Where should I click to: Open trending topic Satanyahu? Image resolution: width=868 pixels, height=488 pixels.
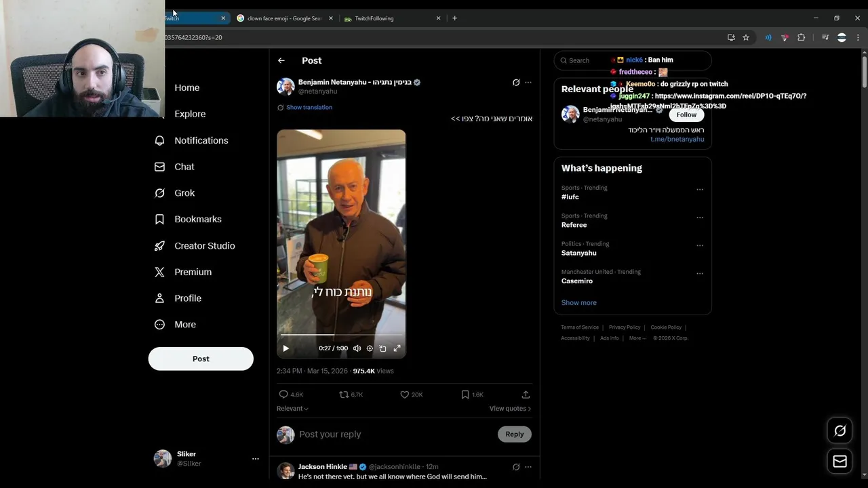(579, 253)
